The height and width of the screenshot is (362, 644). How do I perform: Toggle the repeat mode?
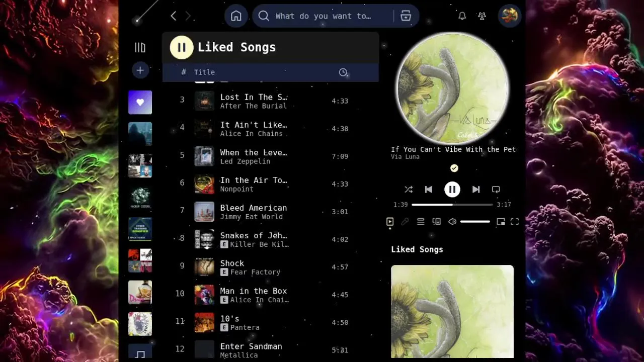pyautogui.click(x=496, y=190)
